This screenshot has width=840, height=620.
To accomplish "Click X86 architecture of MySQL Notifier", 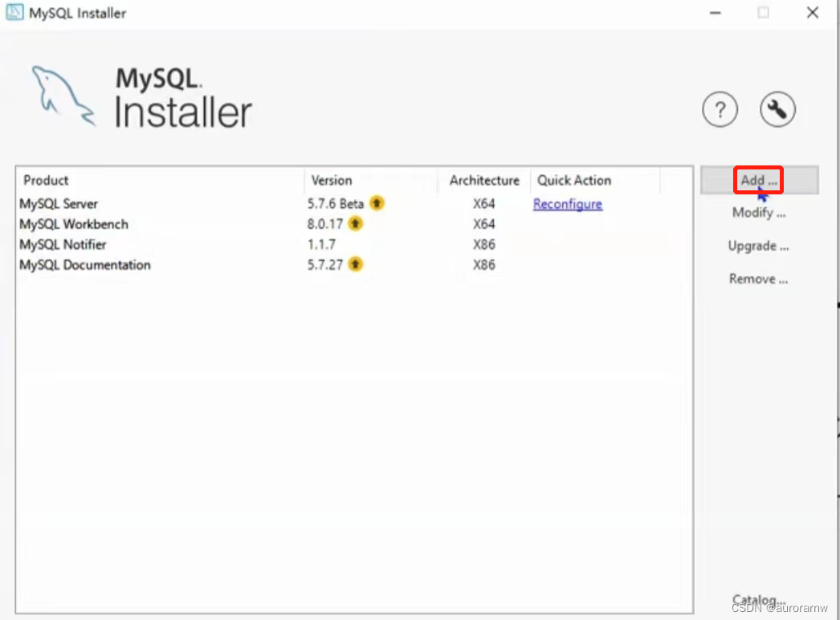I will [x=483, y=244].
